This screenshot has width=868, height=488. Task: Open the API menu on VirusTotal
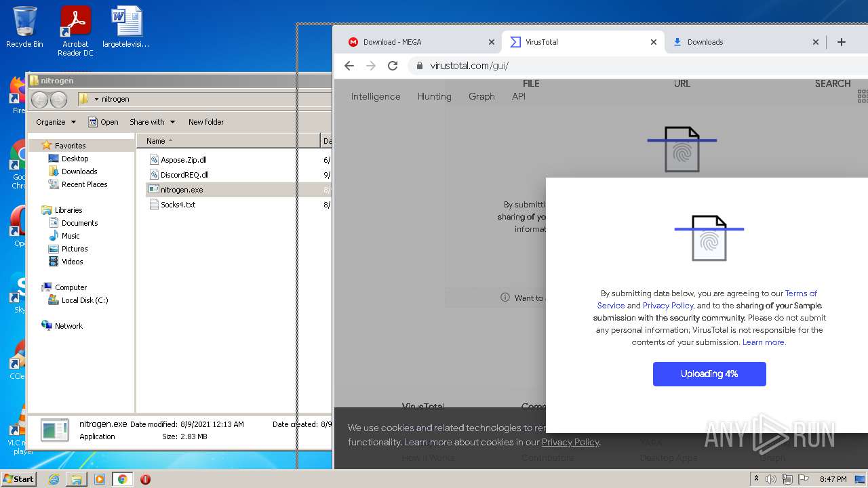[519, 96]
